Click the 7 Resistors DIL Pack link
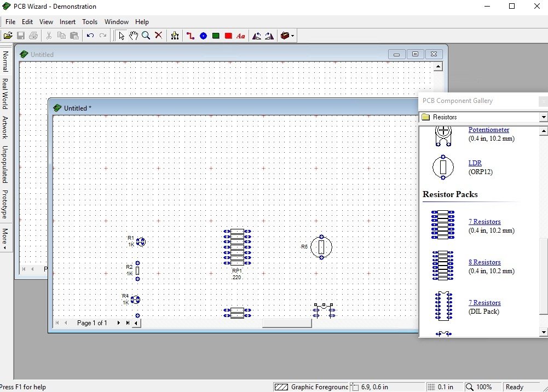548x392 pixels. tap(484, 303)
